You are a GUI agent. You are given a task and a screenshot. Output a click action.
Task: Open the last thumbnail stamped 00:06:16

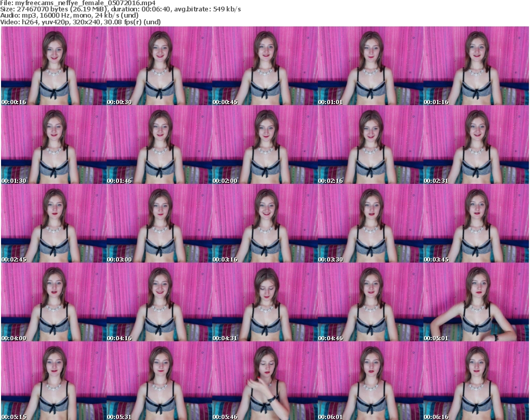(476, 381)
